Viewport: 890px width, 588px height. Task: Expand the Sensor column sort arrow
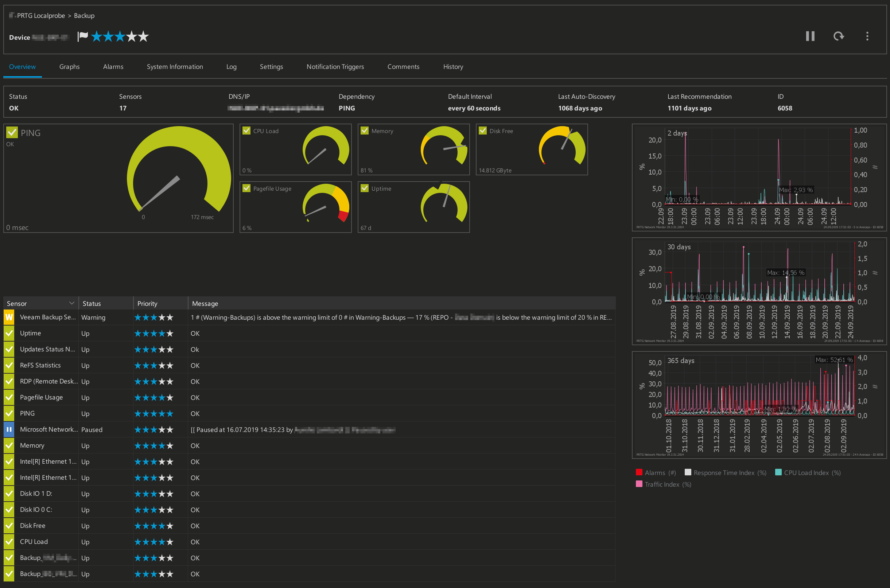71,303
